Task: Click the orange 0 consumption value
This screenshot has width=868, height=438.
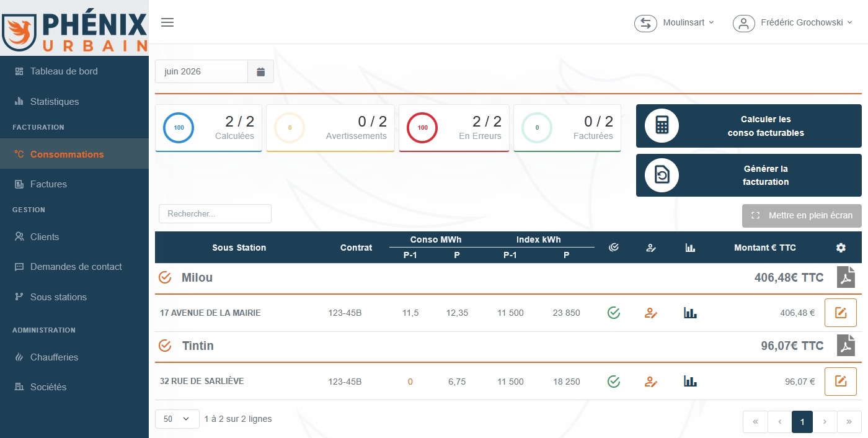Action: tap(410, 382)
